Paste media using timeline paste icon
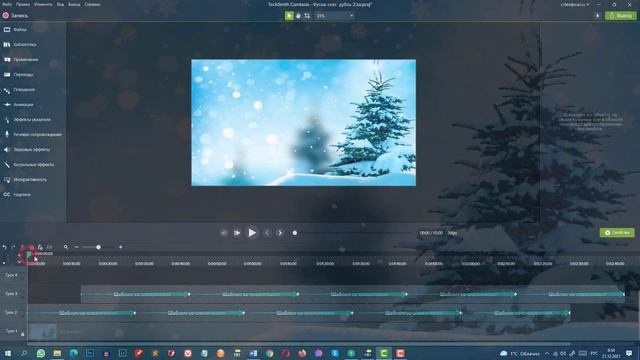 tap(40, 247)
